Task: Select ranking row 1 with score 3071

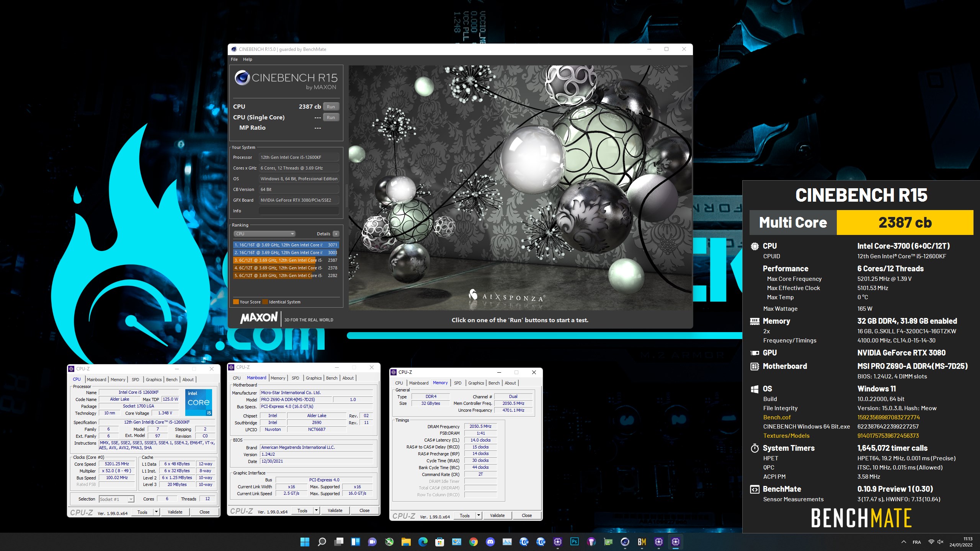Action: tap(286, 245)
